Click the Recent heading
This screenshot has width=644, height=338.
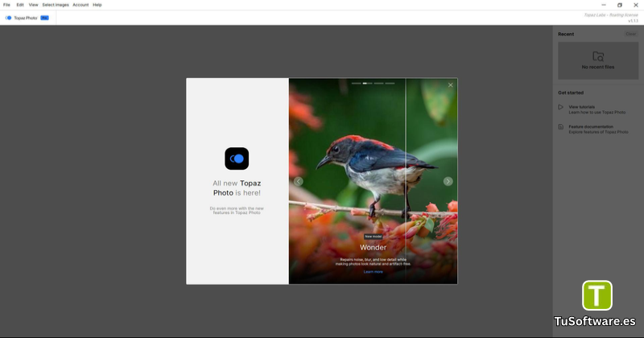tap(566, 34)
